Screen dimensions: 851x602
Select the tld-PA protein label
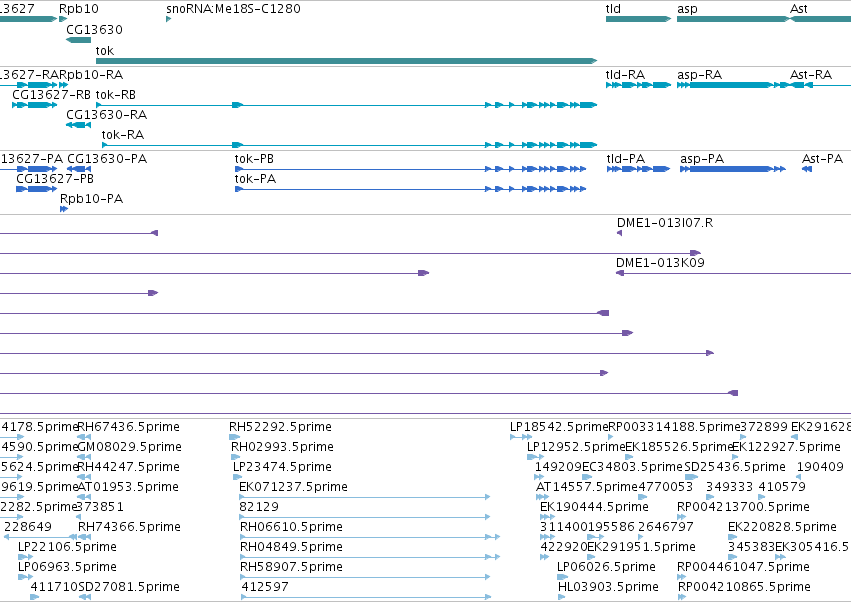[626, 159]
